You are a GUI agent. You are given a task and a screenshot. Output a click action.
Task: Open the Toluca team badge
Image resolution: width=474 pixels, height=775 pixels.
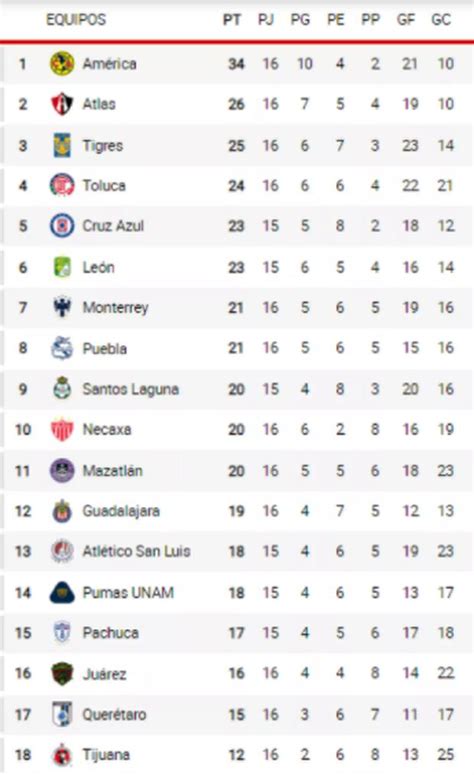pyautogui.click(x=62, y=185)
